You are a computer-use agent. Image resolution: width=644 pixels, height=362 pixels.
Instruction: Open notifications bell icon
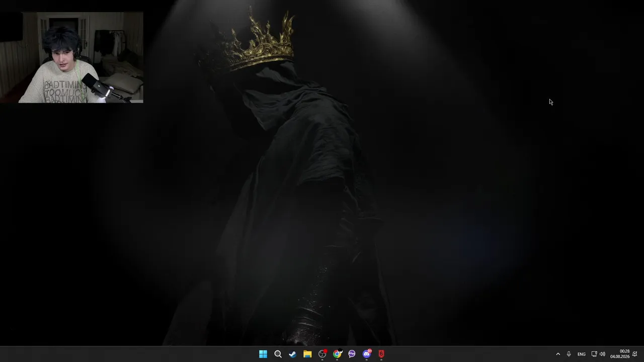[635, 354]
